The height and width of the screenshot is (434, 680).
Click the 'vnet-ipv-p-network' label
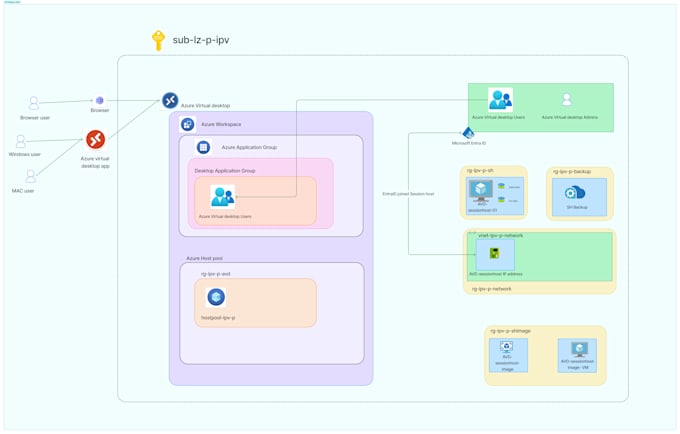pyautogui.click(x=500, y=235)
